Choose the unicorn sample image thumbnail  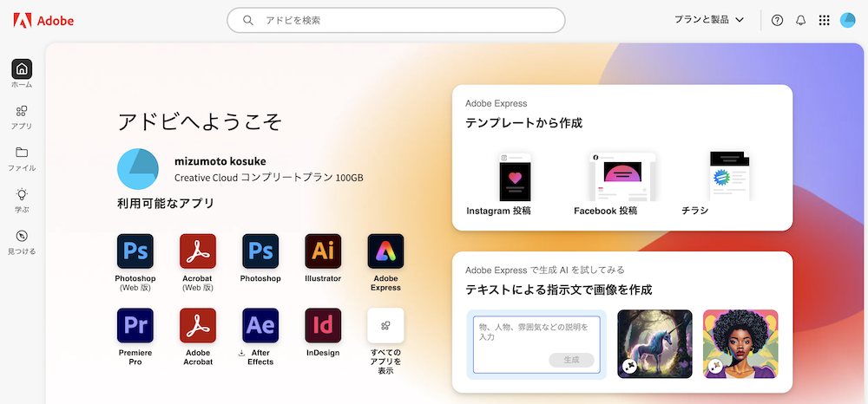click(x=654, y=344)
